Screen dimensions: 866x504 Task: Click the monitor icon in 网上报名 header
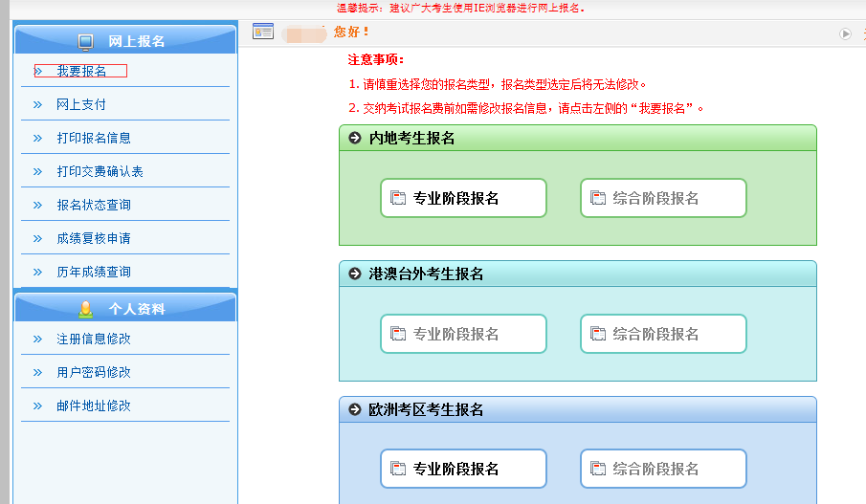[x=86, y=41]
